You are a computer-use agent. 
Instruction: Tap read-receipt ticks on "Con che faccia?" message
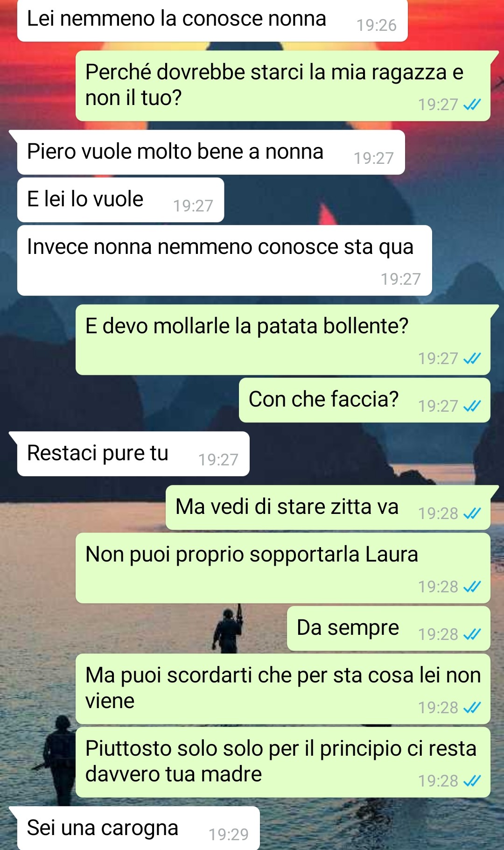pos(472,406)
